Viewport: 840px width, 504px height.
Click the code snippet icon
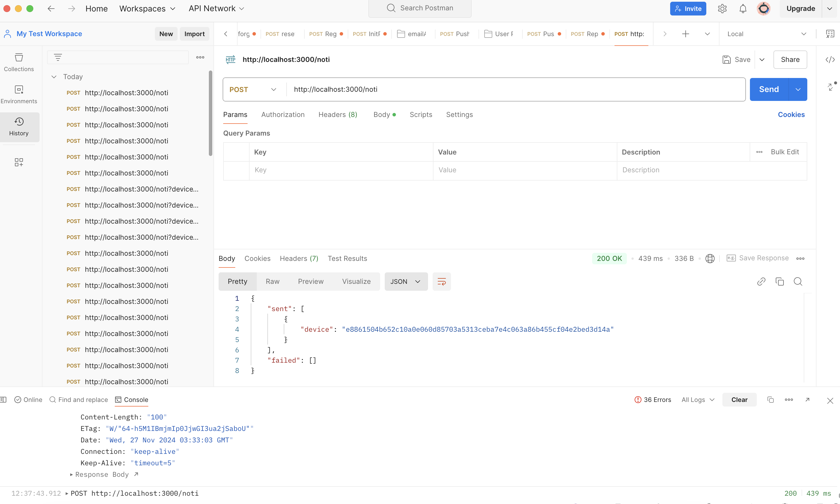(830, 59)
